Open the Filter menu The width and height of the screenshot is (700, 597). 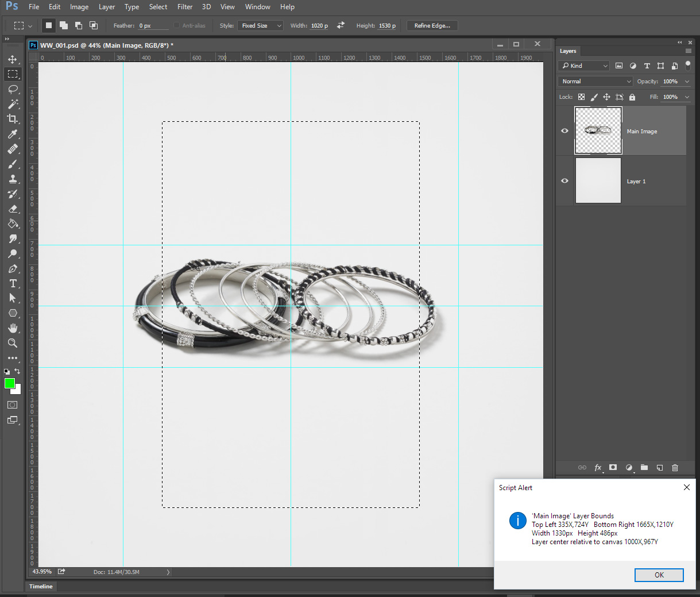click(x=184, y=7)
